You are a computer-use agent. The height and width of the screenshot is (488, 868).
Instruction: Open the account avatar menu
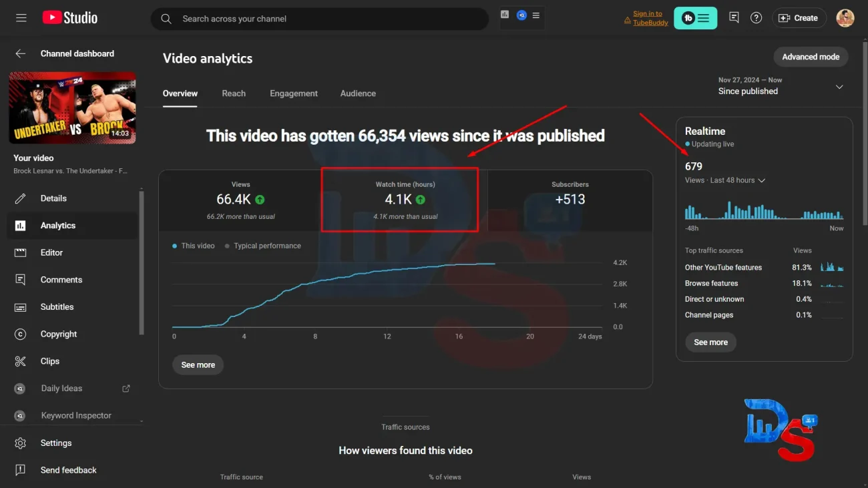click(845, 18)
